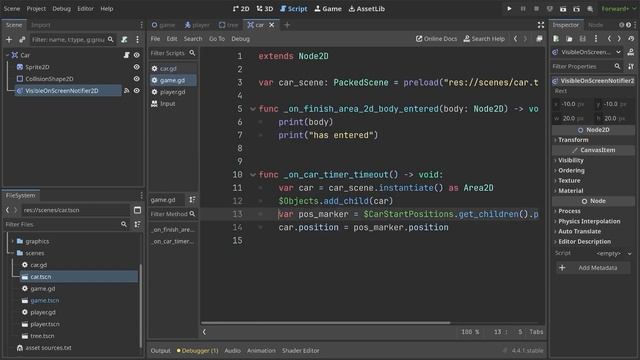Run the current scene icon
This screenshot has width=640, height=360.
pos(563,9)
